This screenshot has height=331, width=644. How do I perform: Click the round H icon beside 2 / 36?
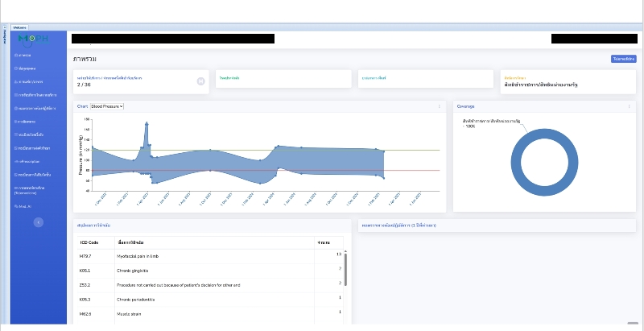click(x=200, y=81)
